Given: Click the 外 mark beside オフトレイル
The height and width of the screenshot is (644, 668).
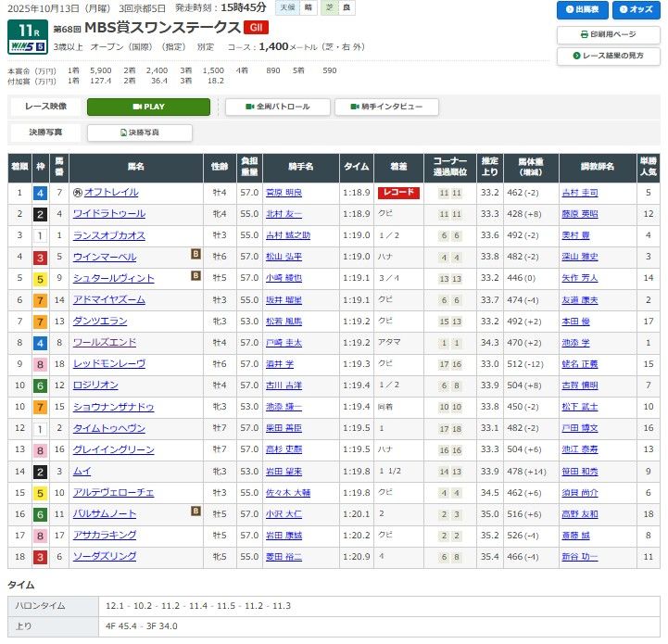Looking at the screenshot, I should pyautogui.click(x=78, y=193).
